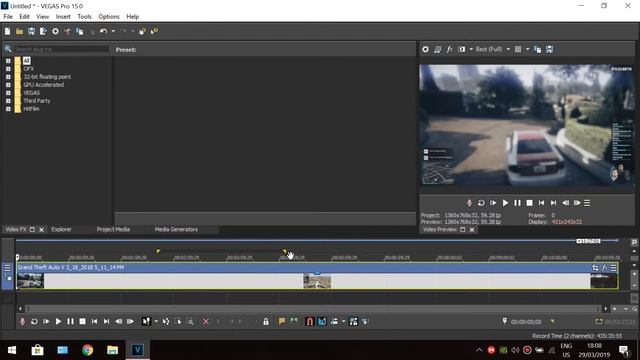Viewport: 640px width, 360px height.
Task: Open the Event FX on the GTA clip
Action: (x=604, y=268)
